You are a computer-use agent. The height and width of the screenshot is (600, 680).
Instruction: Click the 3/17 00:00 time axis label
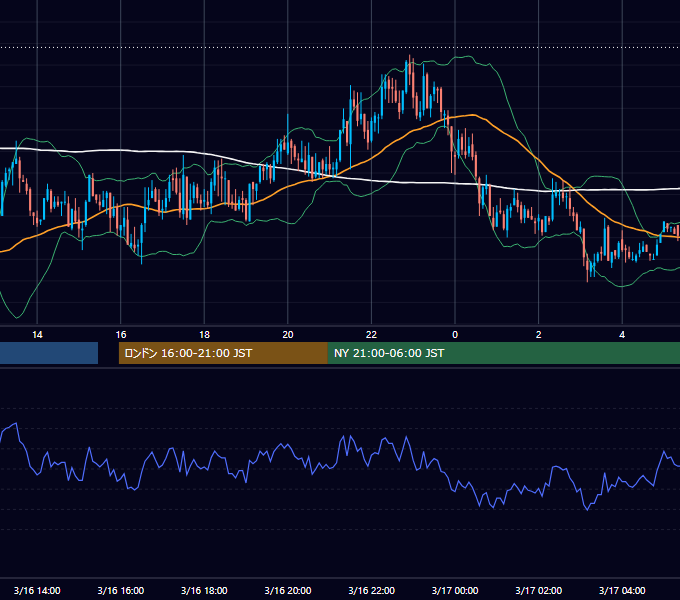[455, 590]
